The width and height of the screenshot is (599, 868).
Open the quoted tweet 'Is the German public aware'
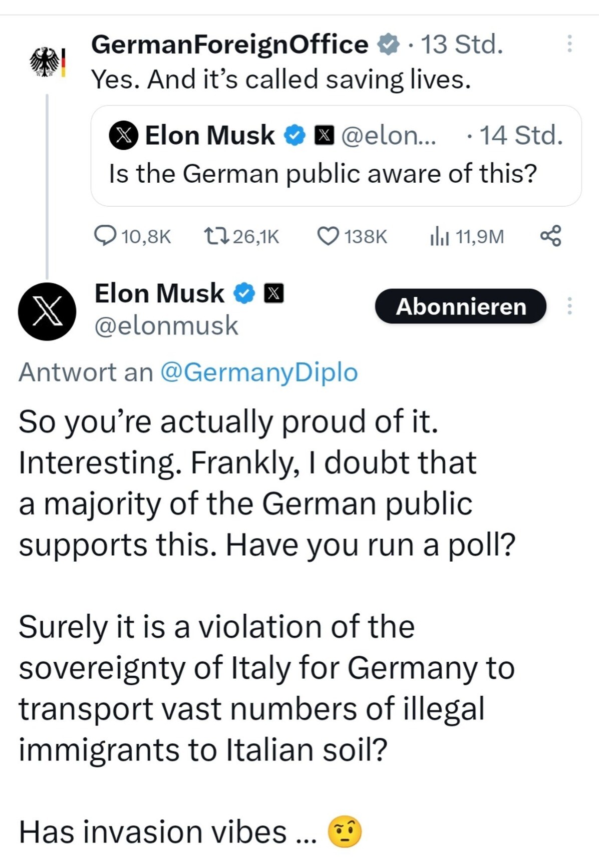tap(336, 156)
